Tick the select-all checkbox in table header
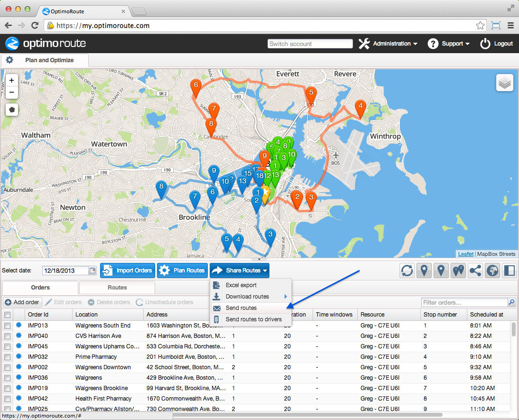The width and height of the screenshot is (519, 420). click(x=7, y=315)
